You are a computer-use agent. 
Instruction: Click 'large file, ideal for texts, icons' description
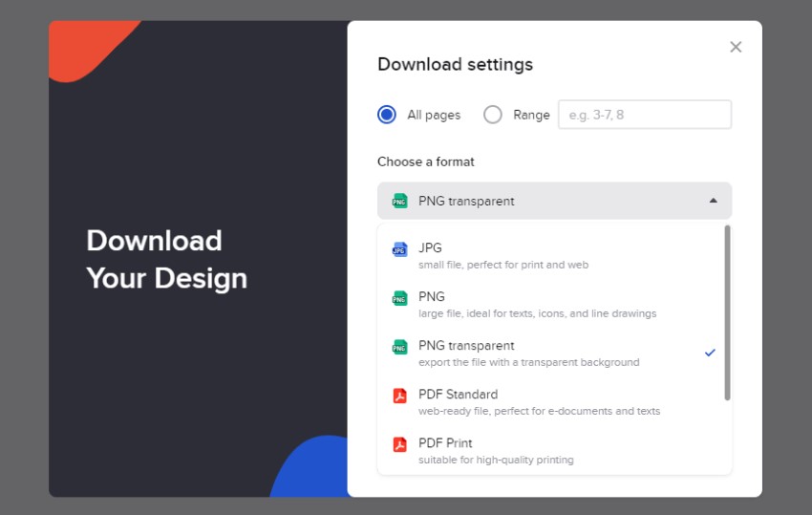pos(538,313)
